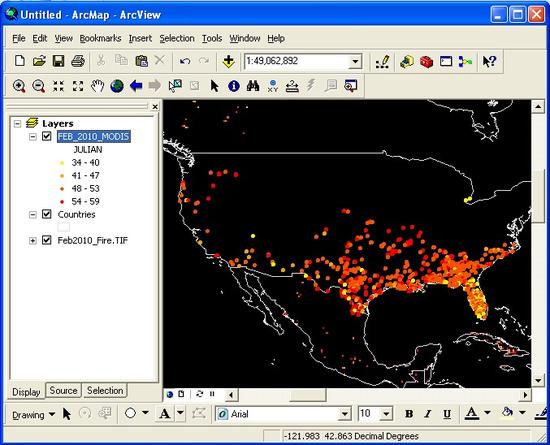
Task: Open ArcCatalog from the toolbar
Action: tap(406, 62)
